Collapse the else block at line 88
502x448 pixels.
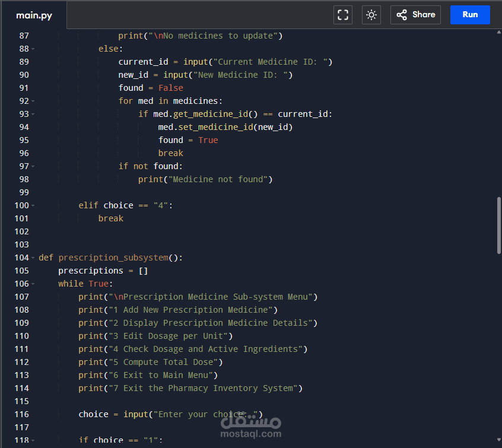pyautogui.click(x=33, y=49)
